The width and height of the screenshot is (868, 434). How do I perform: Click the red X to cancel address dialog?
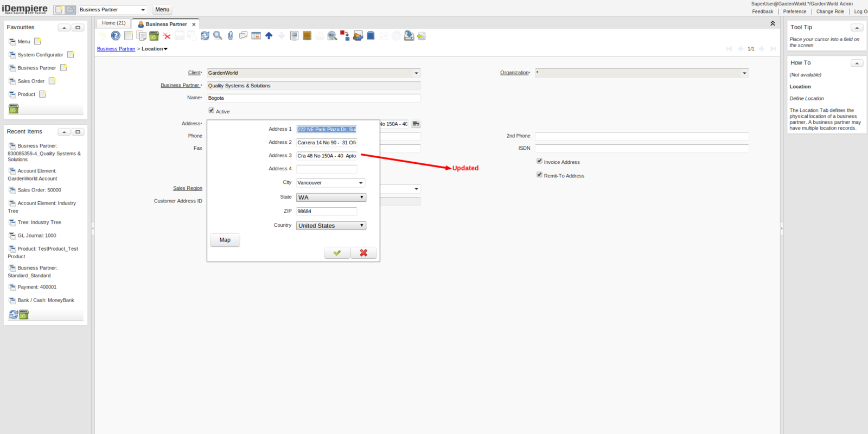pos(363,253)
